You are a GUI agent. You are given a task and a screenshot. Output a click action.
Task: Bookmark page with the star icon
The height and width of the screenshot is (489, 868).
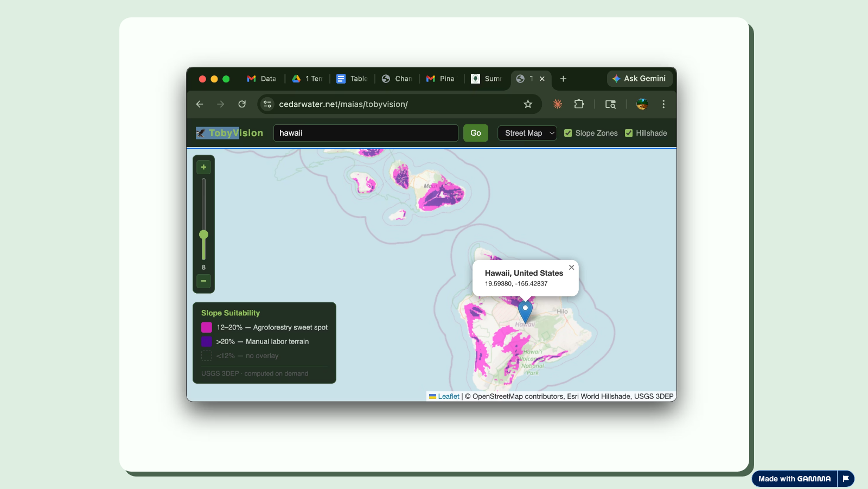pyautogui.click(x=528, y=104)
